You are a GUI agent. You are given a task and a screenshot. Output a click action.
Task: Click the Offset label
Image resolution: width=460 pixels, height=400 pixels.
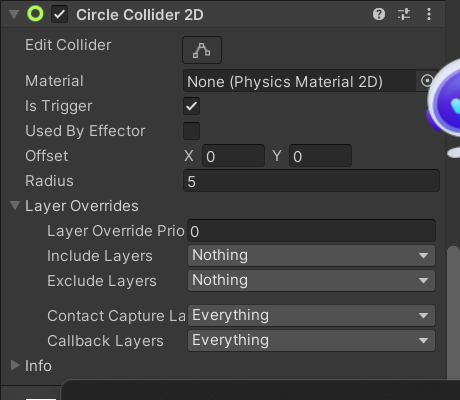point(47,156)
